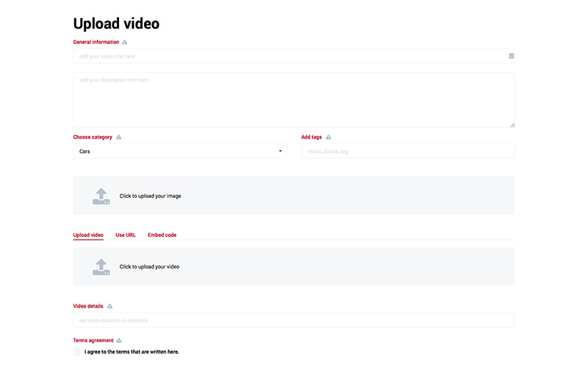Image resolution: width=588 pixels, height=365 pixels.
Task: Click the upload icon in the video upload box
Action: coord(101,266)
